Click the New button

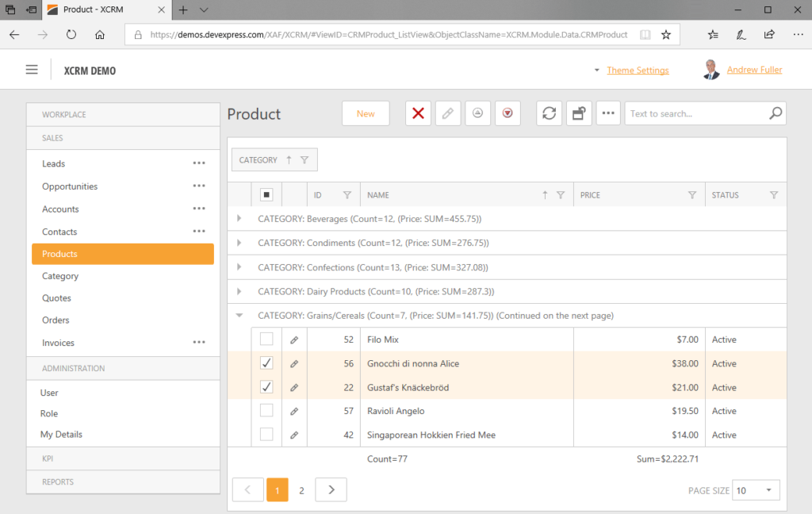366,113
